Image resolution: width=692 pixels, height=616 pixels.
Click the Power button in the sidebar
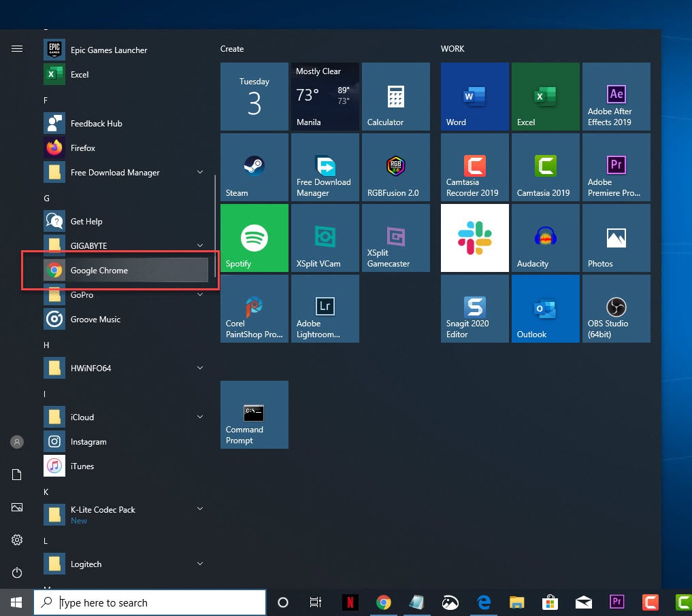tap(17, 572)
